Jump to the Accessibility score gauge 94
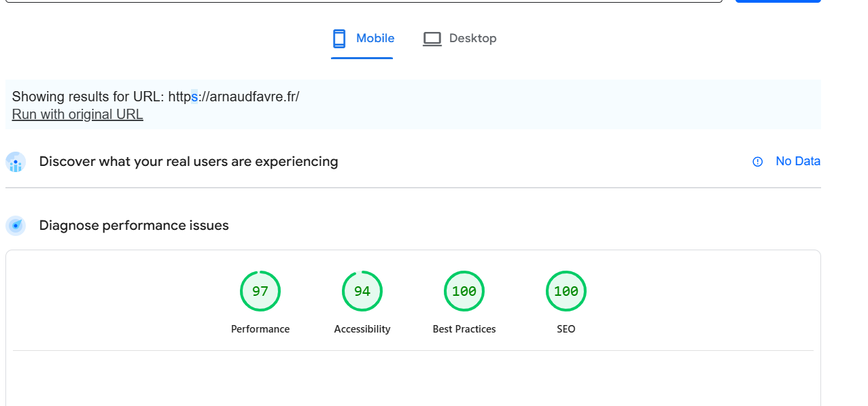Screen dimensions: 868x406 pyautogui.click(x=362, y=291)
